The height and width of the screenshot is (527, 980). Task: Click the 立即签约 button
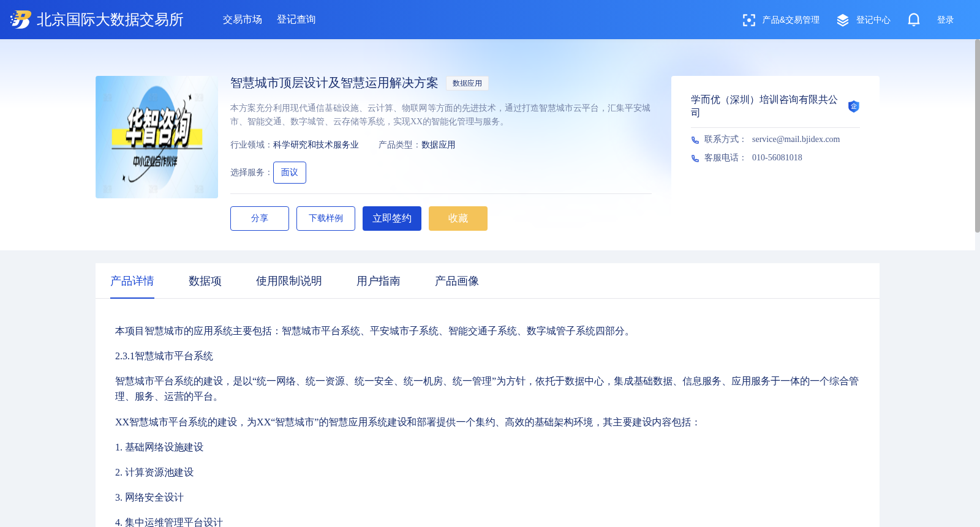click(392, 219)
